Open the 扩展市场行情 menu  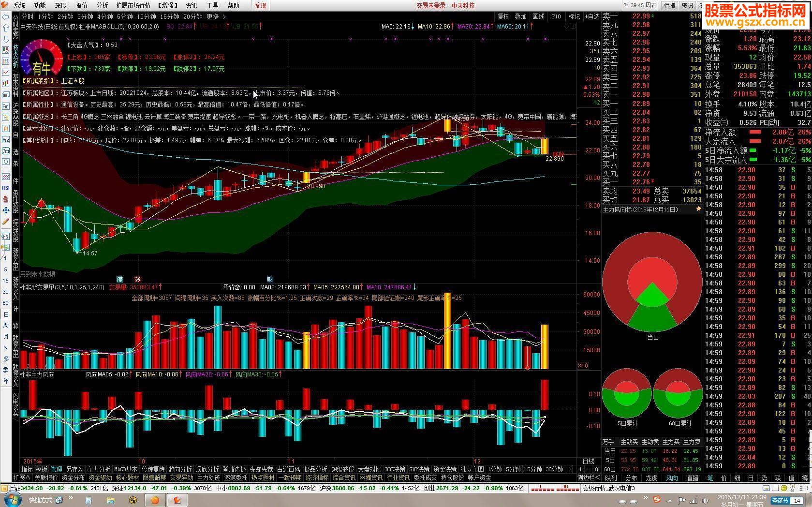(133, 5)
